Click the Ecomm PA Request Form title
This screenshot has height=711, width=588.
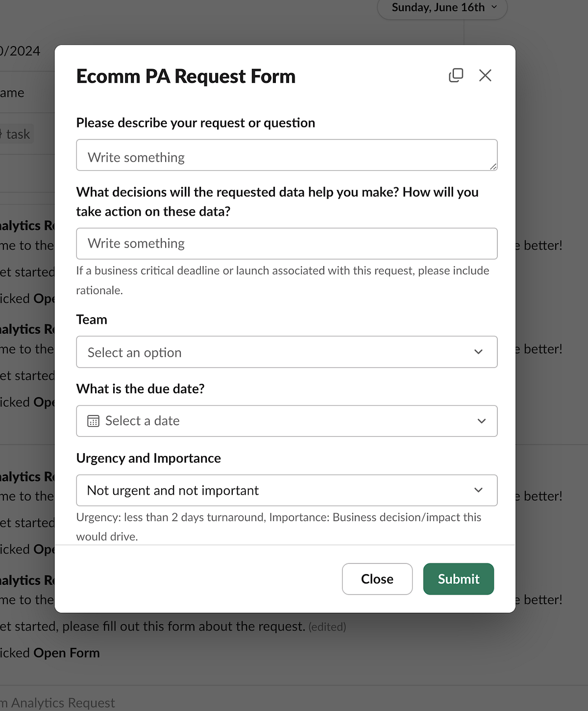click(x=186, y=76)
